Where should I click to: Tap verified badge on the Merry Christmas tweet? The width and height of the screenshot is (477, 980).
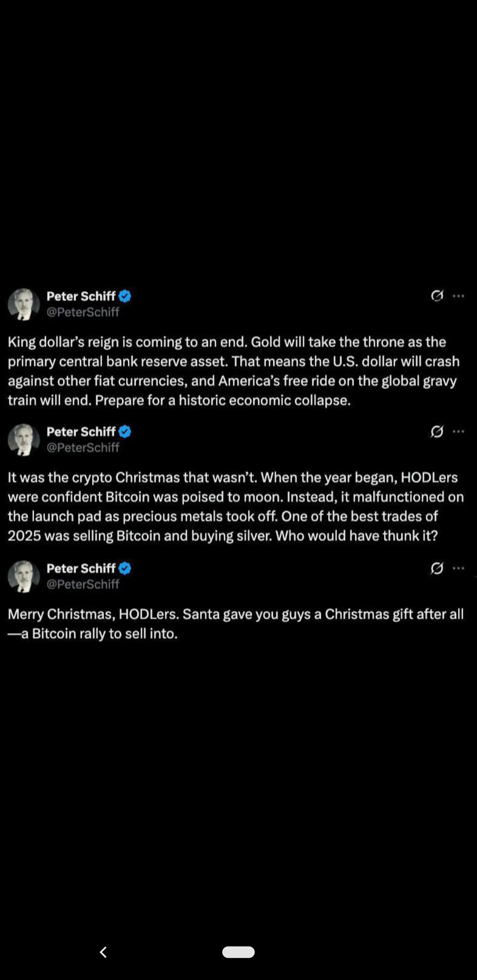(x=125, y=568)
